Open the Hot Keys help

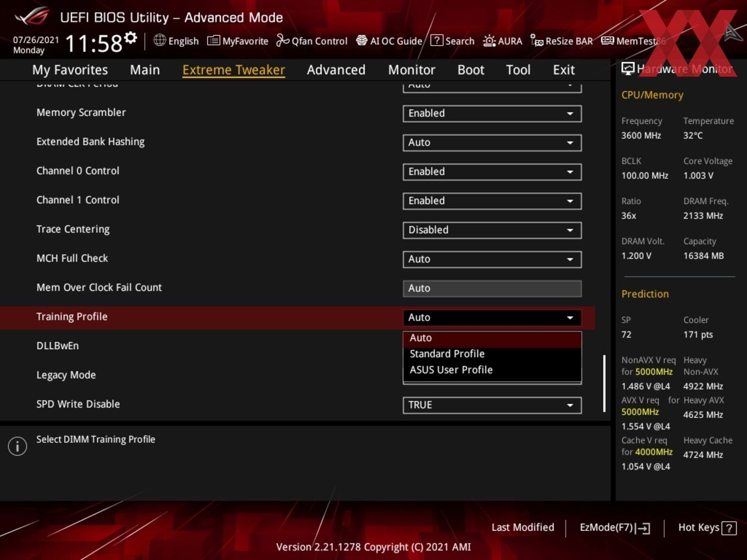tap(707, 528)
